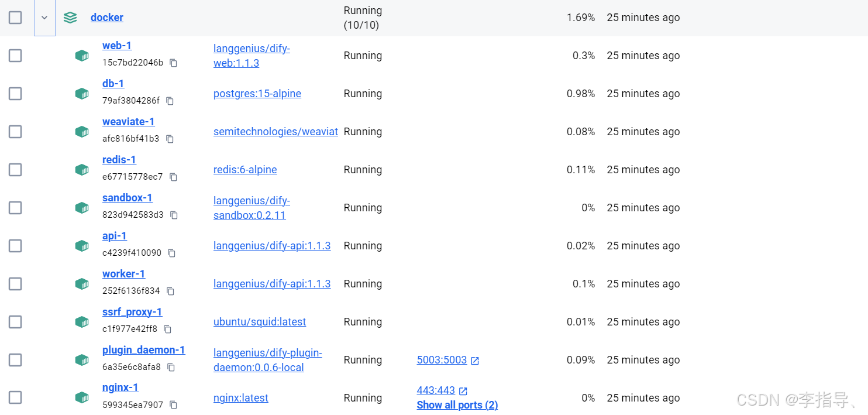Click Show all ports (2) for nginx-1
Screen dimensions: 868x415
pos(457,405)
